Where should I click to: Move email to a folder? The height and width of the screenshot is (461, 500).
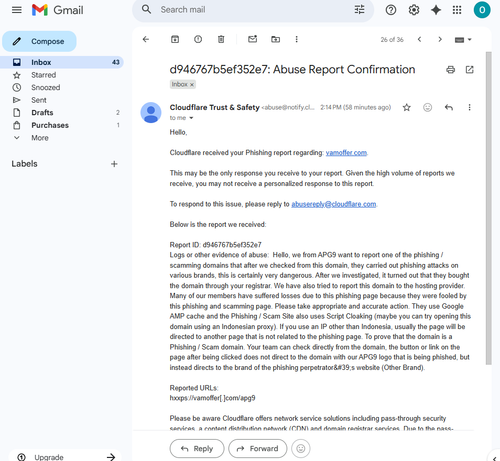(275, 39)
